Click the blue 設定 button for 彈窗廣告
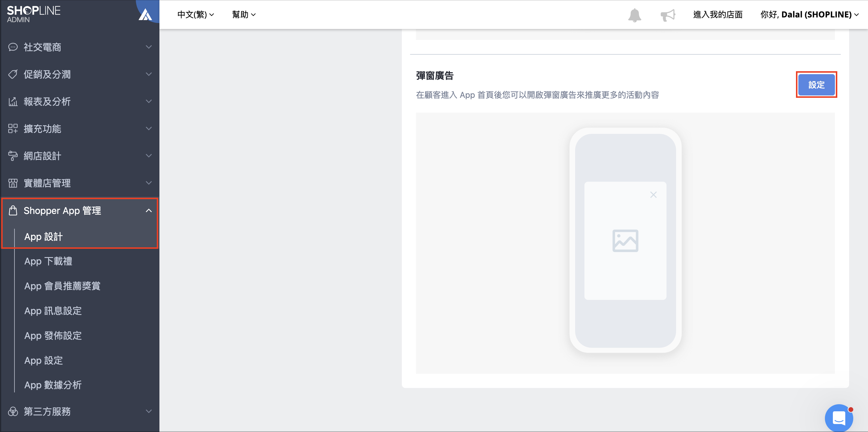Image resolution: width=868 pixels, height=432 pixels. [816, 85]
